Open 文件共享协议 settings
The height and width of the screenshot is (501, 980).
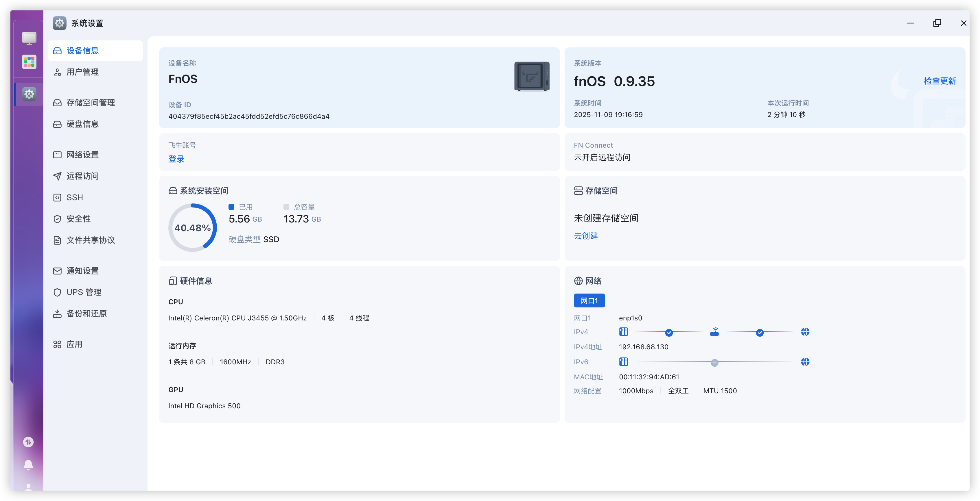tap(91, 240)
